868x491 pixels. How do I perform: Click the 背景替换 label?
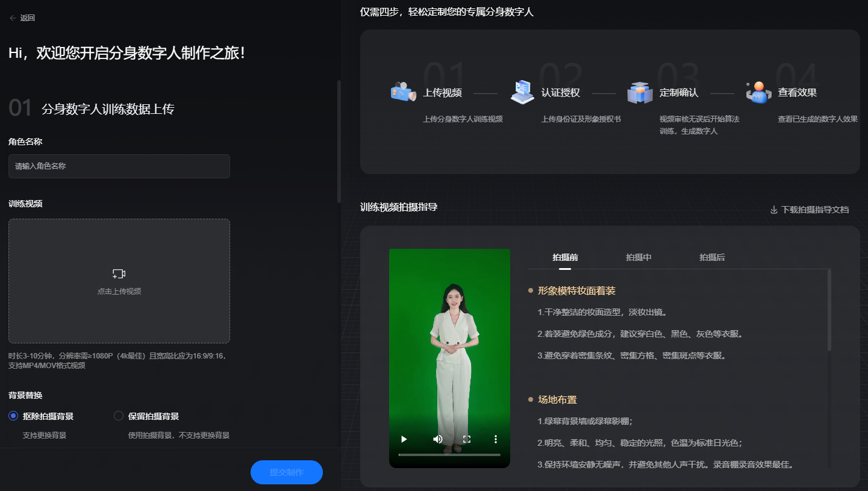tap(25, 395)
